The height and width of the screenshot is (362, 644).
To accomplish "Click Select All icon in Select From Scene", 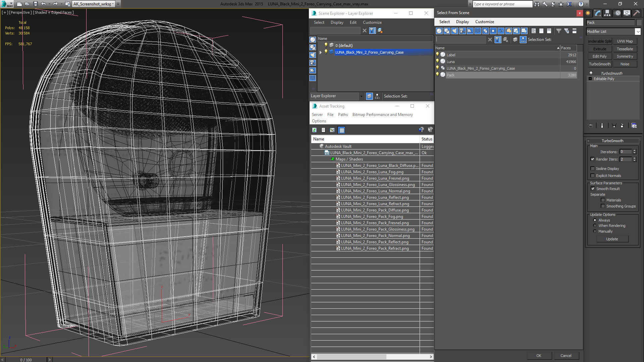I will (534, 31).
